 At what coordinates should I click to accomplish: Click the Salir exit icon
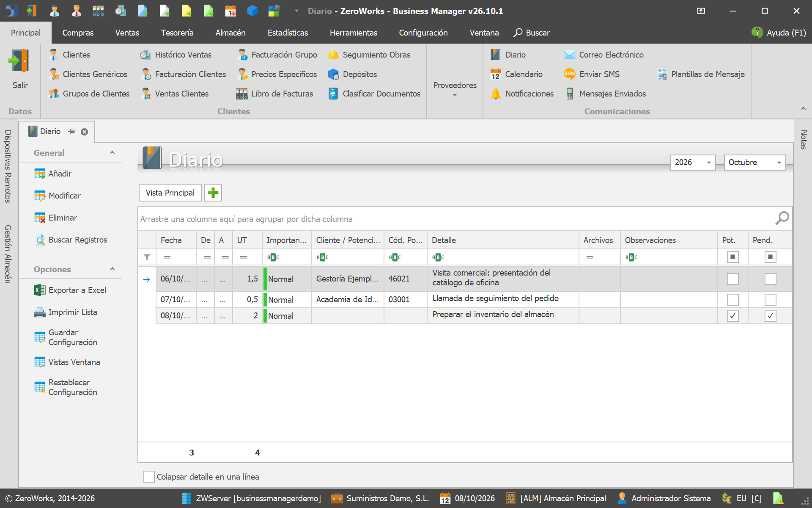pos(19,61)
